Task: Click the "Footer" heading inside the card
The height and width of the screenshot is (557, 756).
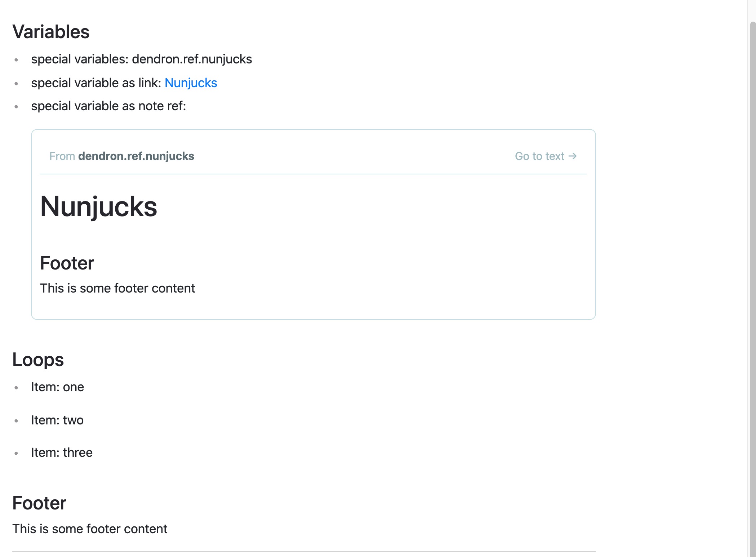Action: tap(67, 263)
